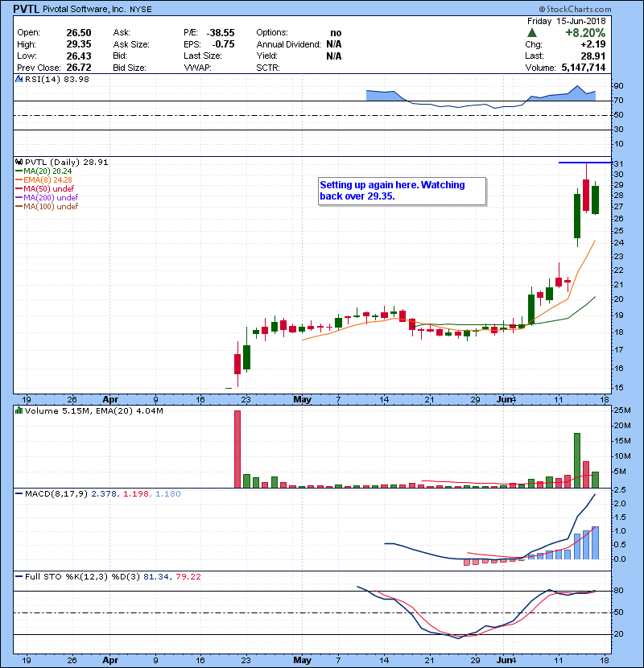Click the MACD(8,17,9) indicator label
Viewport: 644px width, 668px height.
coord(56,494)
